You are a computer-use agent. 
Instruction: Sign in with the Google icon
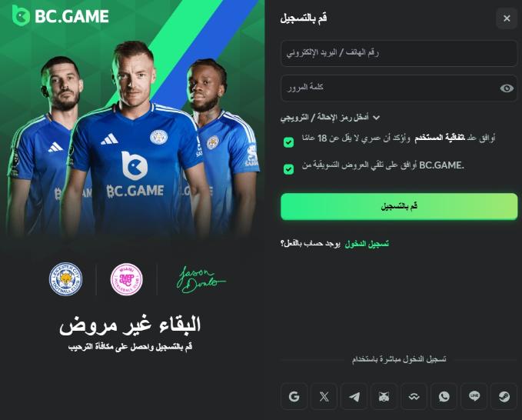point(294,396)
